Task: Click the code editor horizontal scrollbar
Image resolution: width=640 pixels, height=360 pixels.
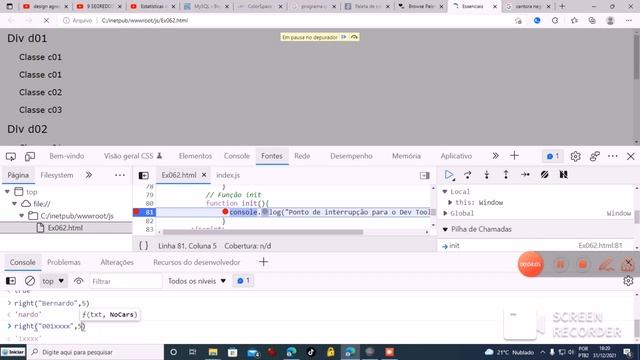Action: (x=263, y=232)
